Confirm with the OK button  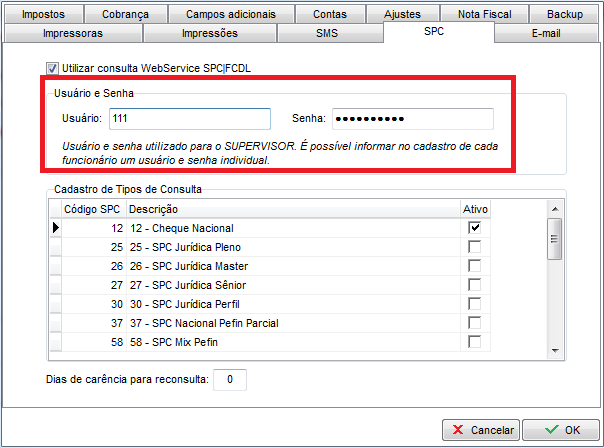pyautogui.click(x=562, y=429)
